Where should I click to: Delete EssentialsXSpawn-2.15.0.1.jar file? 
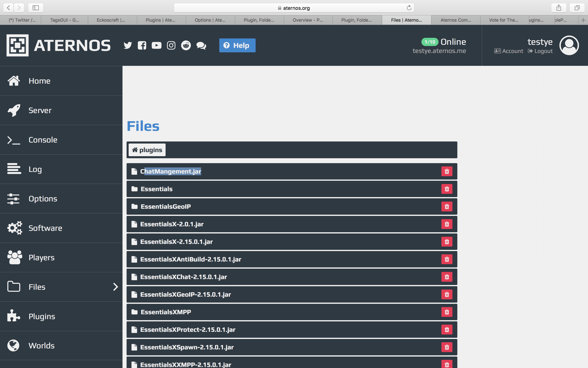pos(447,347)
